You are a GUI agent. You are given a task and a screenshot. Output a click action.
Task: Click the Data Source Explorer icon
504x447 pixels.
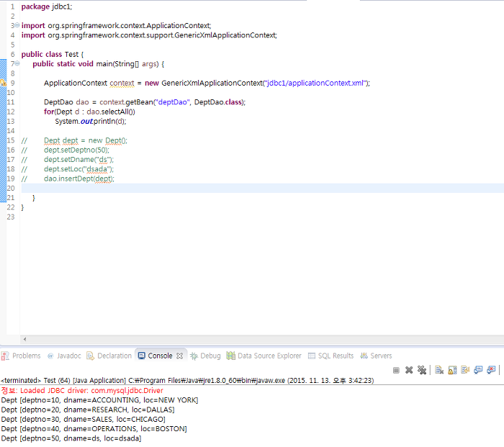point(231,356)
